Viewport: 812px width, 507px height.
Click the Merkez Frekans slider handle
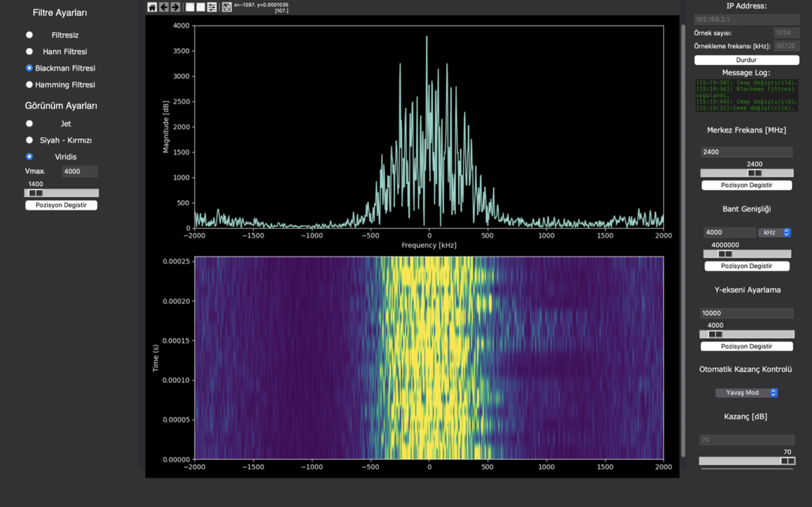coord(755,173)
